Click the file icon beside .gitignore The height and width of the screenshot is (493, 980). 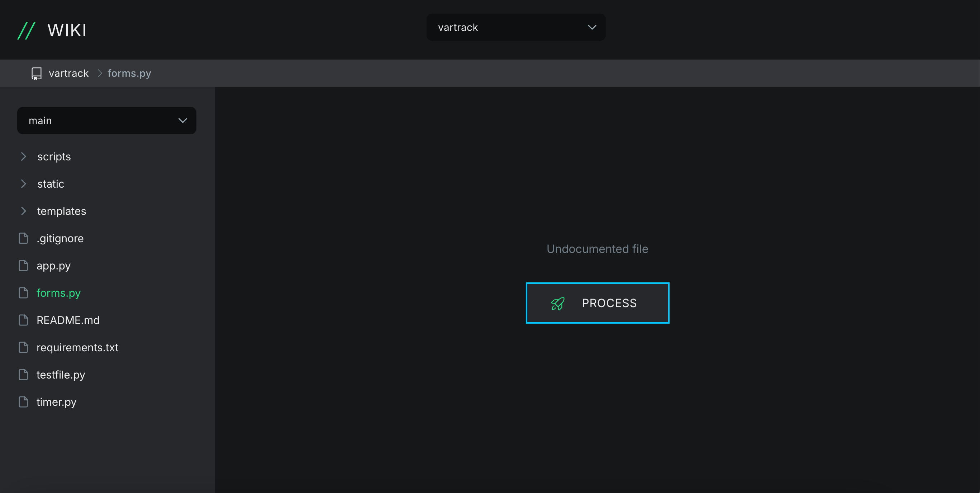[23, 238]
